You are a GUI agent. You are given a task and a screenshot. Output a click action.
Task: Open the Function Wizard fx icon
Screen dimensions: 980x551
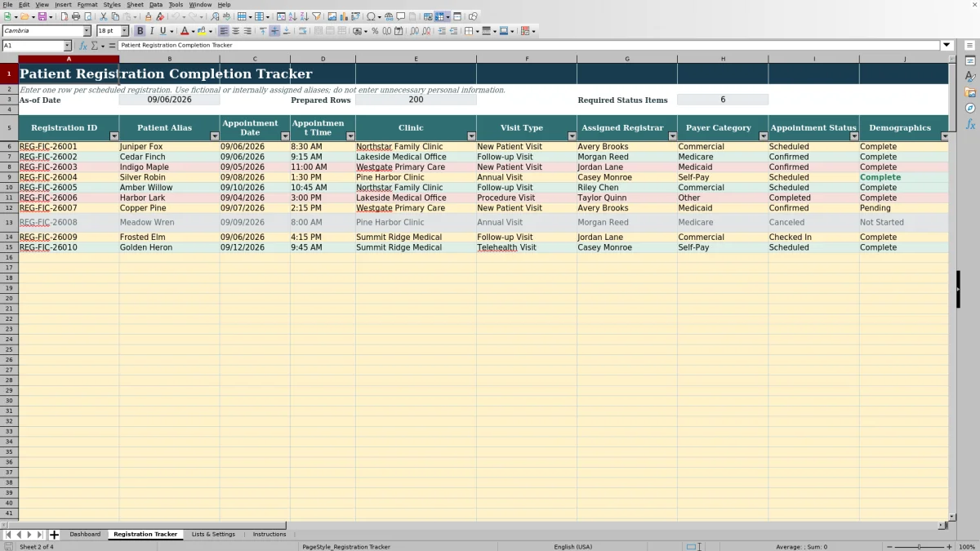(82, 46)
